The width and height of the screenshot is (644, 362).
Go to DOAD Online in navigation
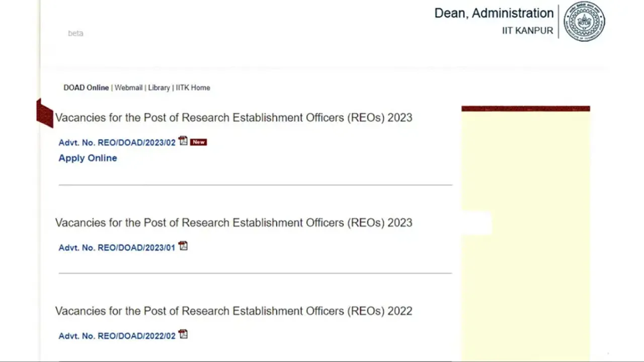86,88
